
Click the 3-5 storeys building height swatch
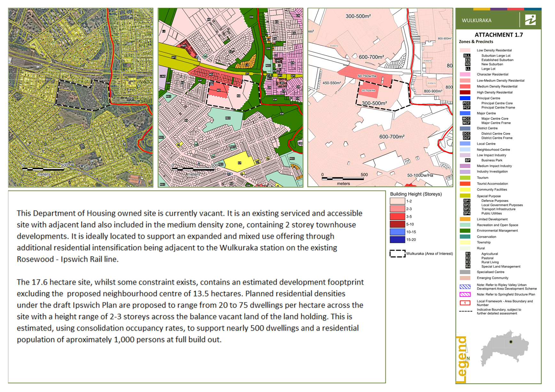point(397,217)
